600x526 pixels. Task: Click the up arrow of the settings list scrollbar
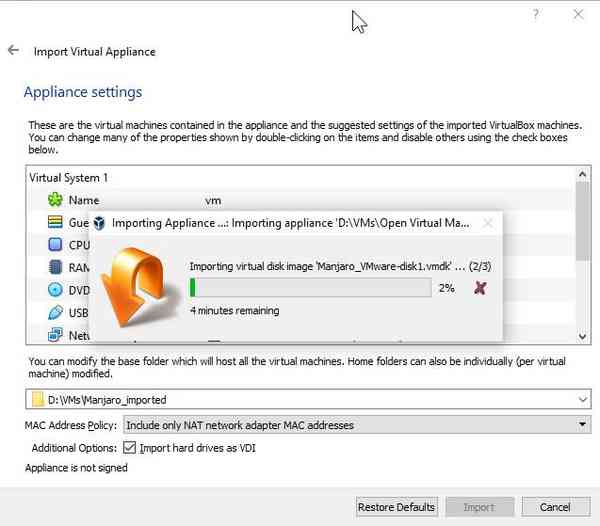pos(582,174)
